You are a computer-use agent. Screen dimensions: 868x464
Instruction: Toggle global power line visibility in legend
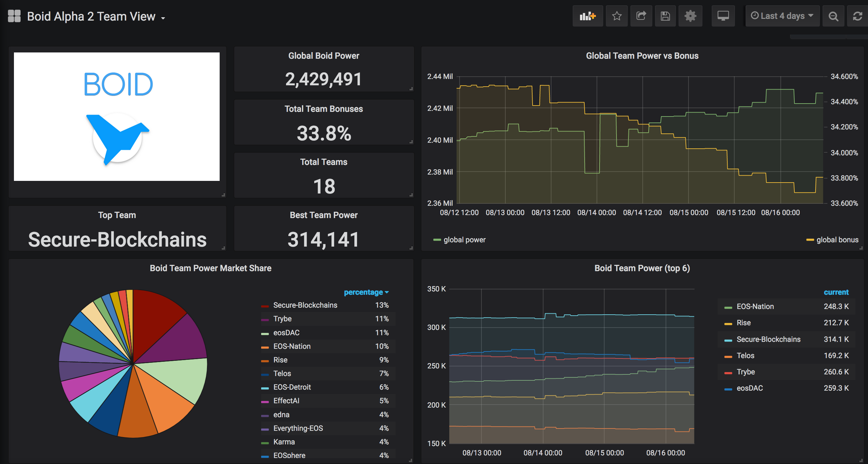pyautogui.click(x=459, y=240)
